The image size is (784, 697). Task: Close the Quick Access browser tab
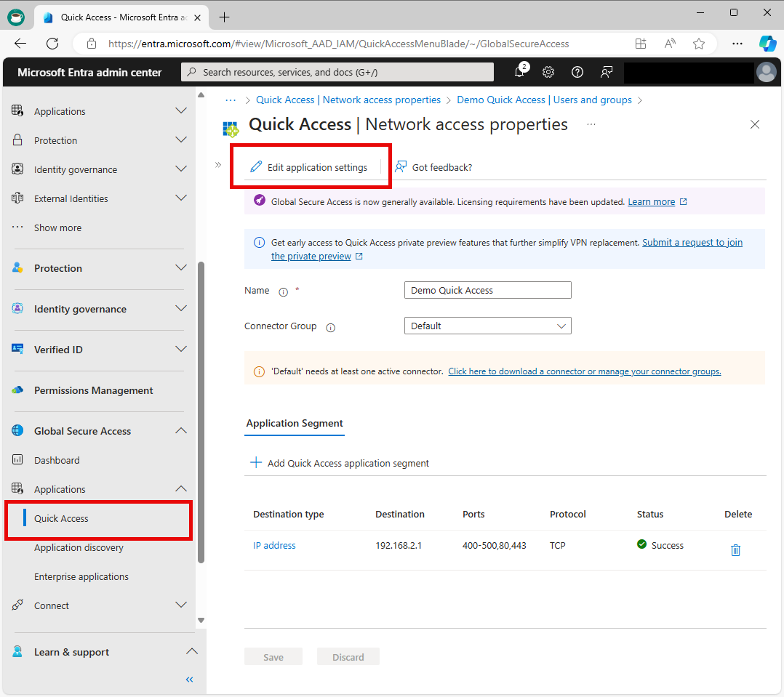click(198, 17)
